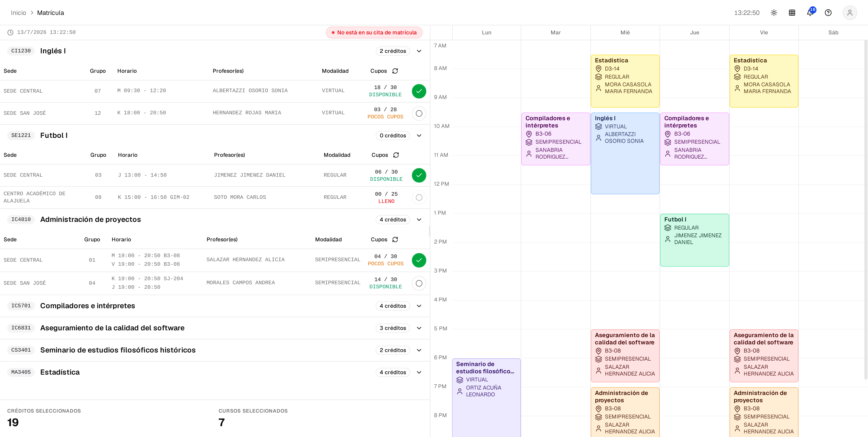Click the Créditos Seleccionados total 19

(13, 423)
